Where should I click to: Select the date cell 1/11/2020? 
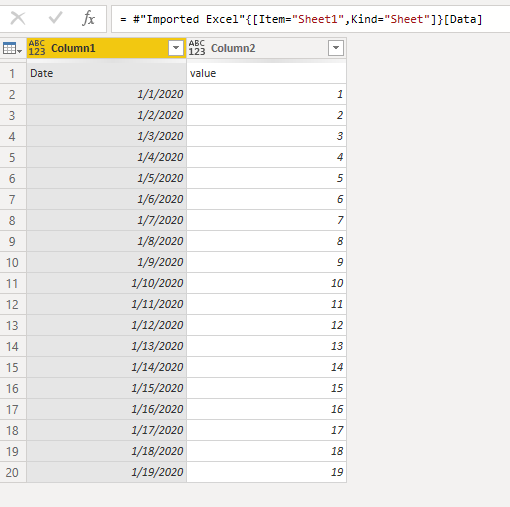[x=106, y=304]
